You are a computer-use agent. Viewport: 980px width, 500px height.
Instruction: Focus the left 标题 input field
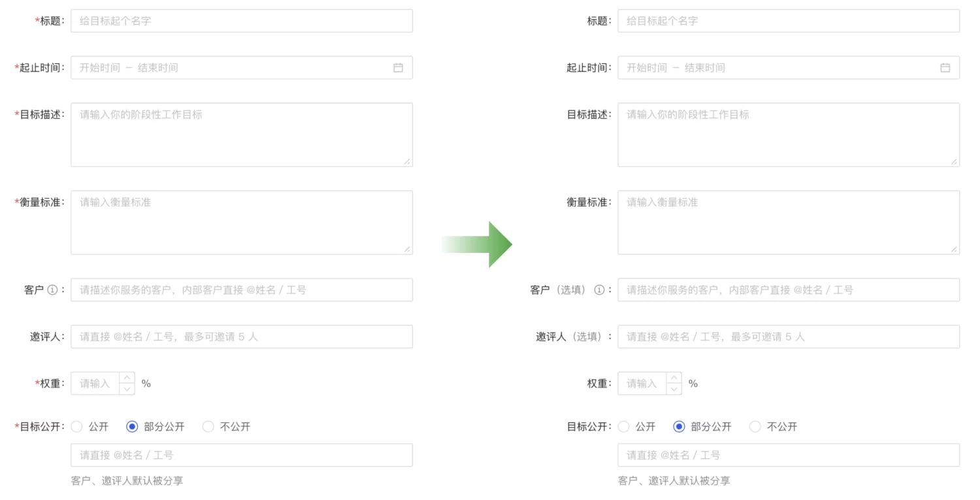[242, 21]
